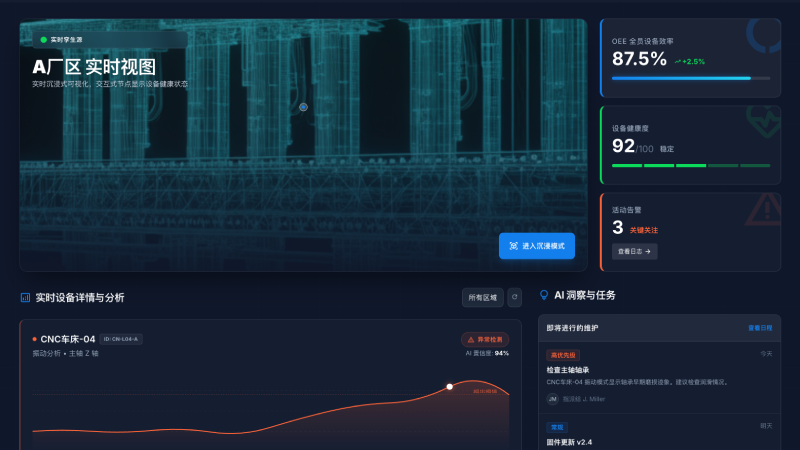Click the 今天 due date label
The width and height of the screenshot is (800, 450).
pyautogui.click(x=766, y=354)
